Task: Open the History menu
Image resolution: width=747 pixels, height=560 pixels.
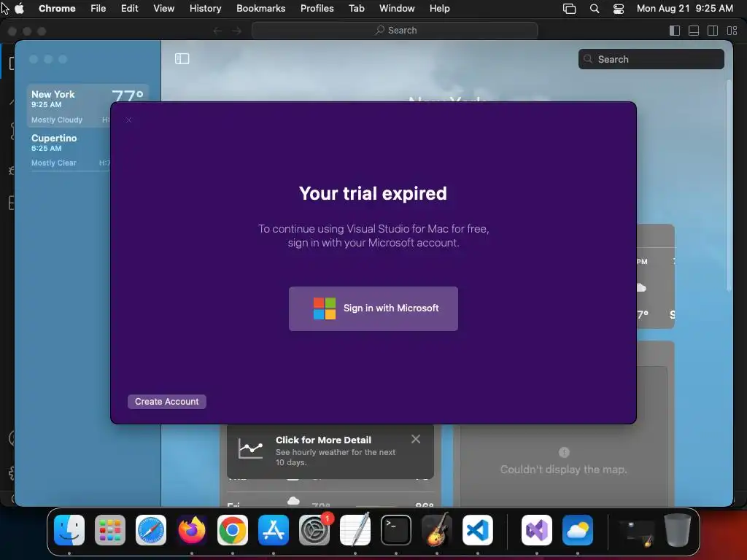Action: point(205,8)
